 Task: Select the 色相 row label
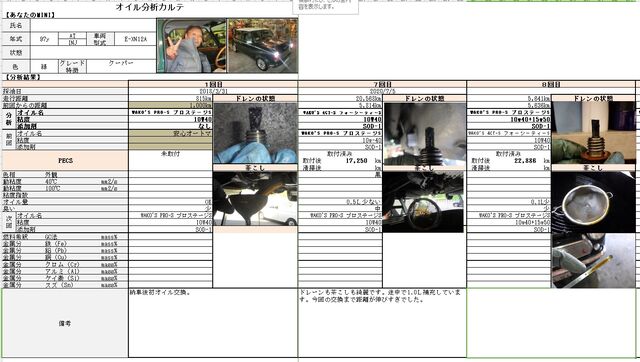point(10,174)
